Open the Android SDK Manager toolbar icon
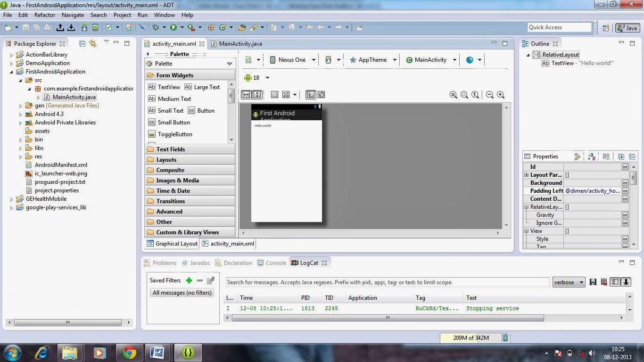Image resolution: width=644 pixels, height=362 pixels. click(x=84, y=28)
